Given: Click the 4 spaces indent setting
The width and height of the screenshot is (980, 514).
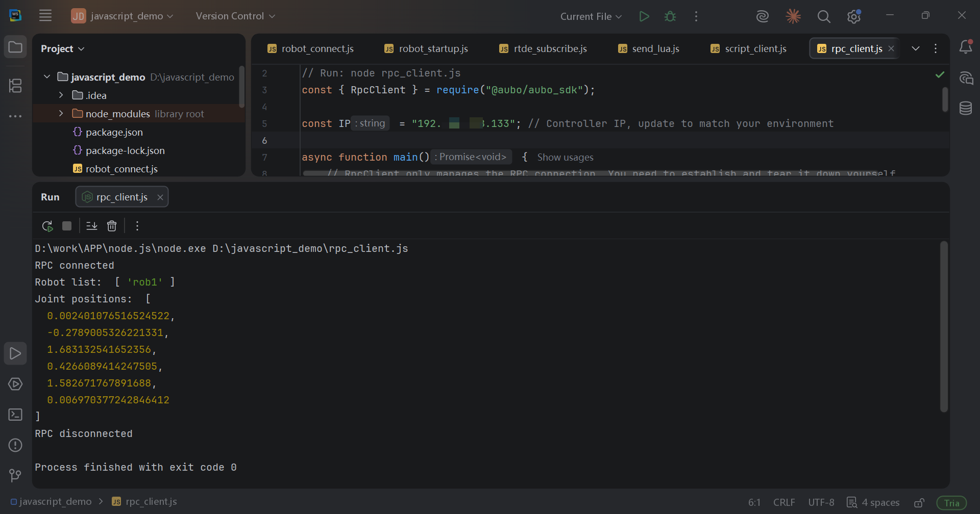Looking at the screenshot, I should (873, 503).
